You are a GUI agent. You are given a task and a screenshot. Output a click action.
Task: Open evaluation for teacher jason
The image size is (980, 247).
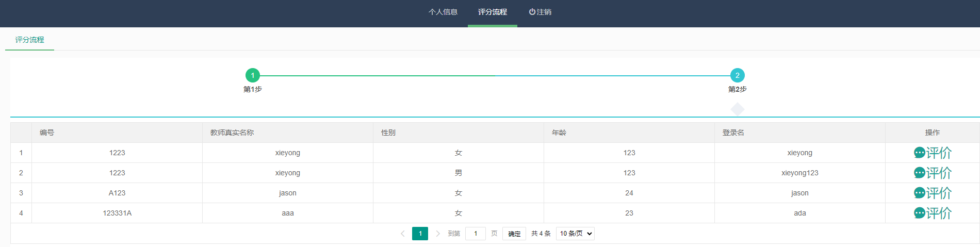click(932, 193)
